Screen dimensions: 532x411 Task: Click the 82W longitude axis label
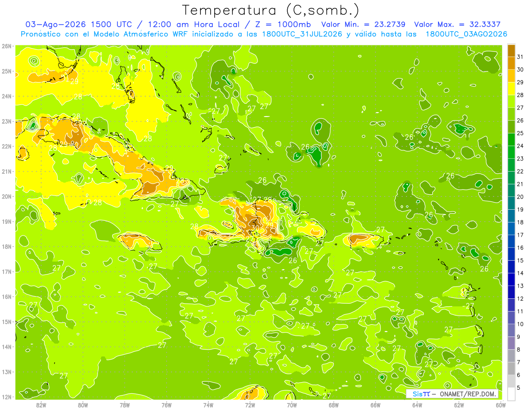coord(41,405)
